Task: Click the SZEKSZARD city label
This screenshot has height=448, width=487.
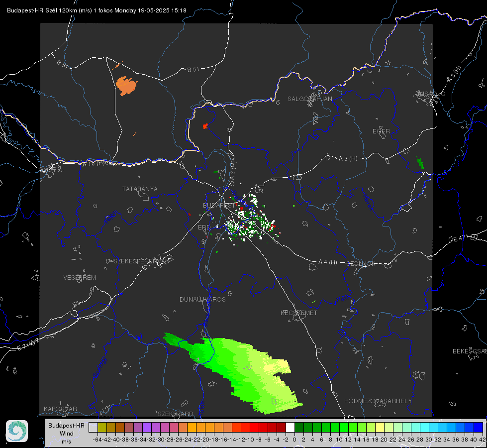Action: click(176, 414)
